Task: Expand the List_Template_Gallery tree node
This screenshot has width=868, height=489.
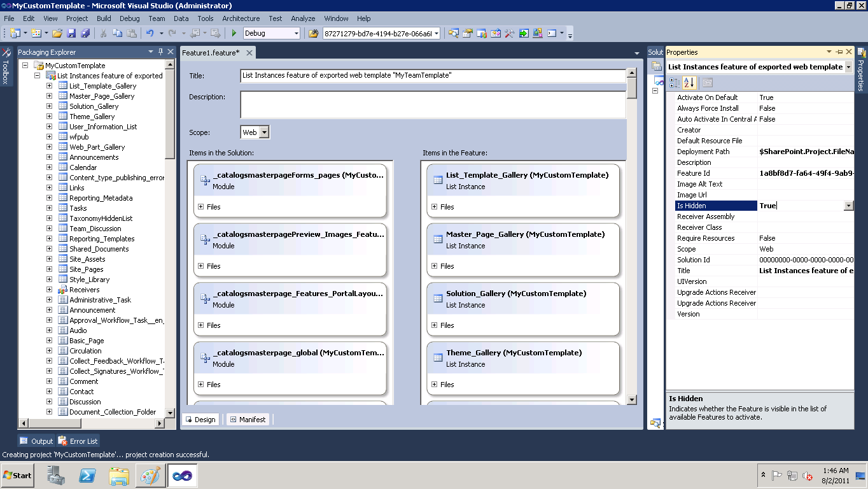Action: pyautogui.click(x=49, y=86)
